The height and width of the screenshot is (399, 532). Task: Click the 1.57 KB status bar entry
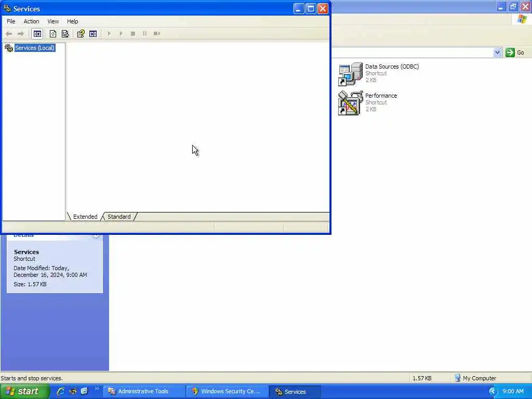point(422,378)
